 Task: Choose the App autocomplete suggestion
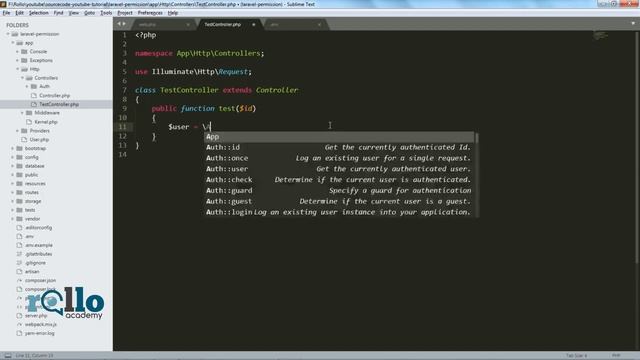(340, 137)
